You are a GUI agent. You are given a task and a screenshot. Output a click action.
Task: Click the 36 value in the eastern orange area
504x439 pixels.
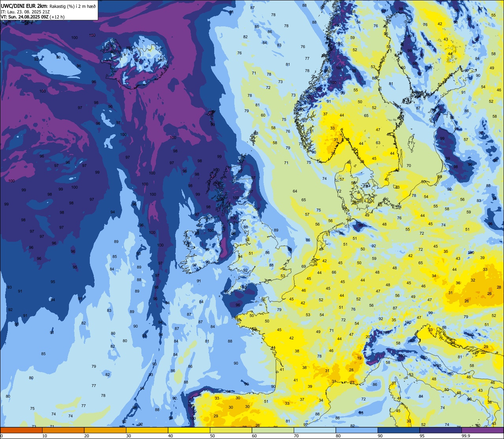coord(458,283)
